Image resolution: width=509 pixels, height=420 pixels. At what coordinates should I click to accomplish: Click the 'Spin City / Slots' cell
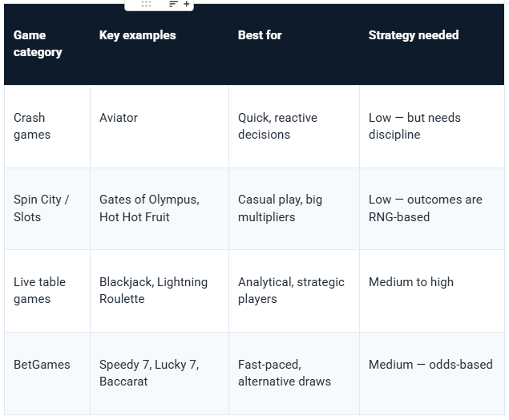[x=47, y=208]
